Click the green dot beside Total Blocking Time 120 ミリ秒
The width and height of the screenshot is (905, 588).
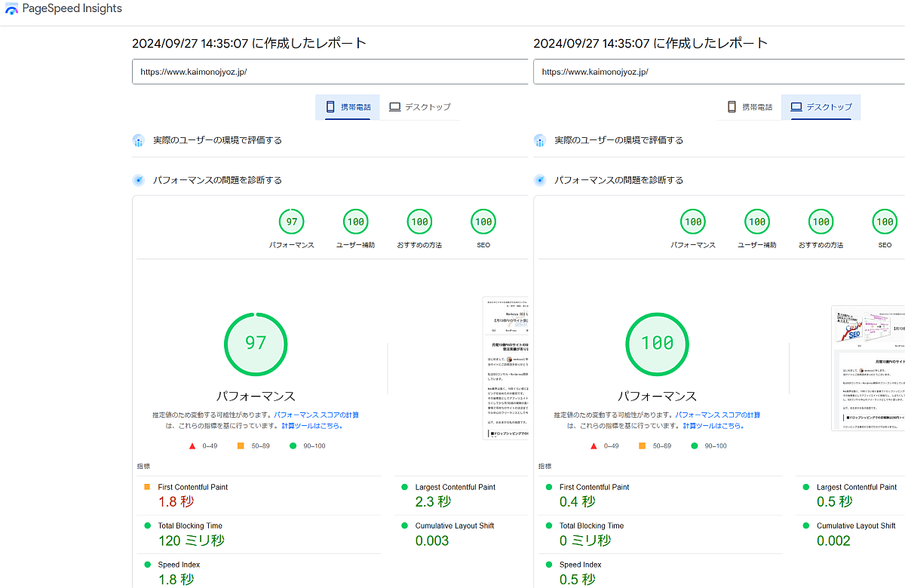pyautogui.click(x=146, y=525)
